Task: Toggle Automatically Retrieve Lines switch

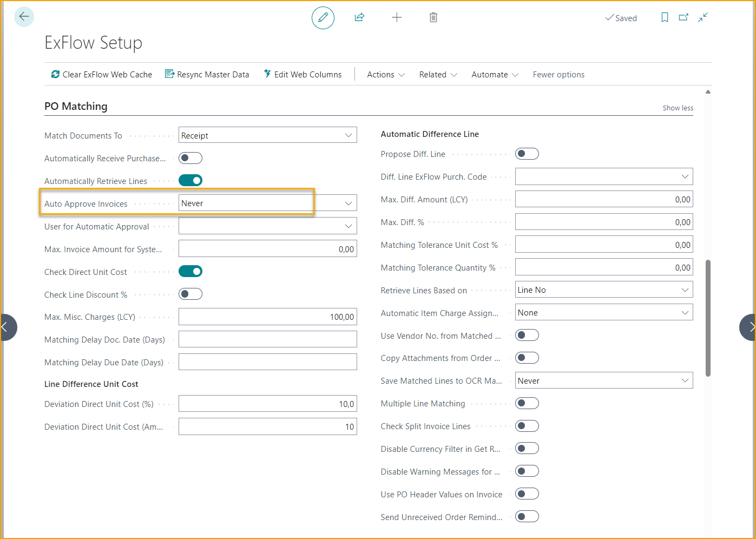Action: (190, 180)
